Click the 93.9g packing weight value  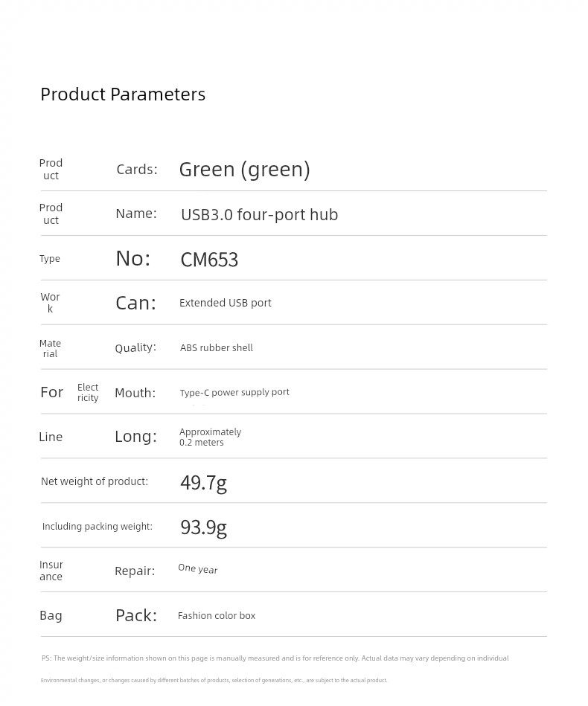[x=204, y=527]
